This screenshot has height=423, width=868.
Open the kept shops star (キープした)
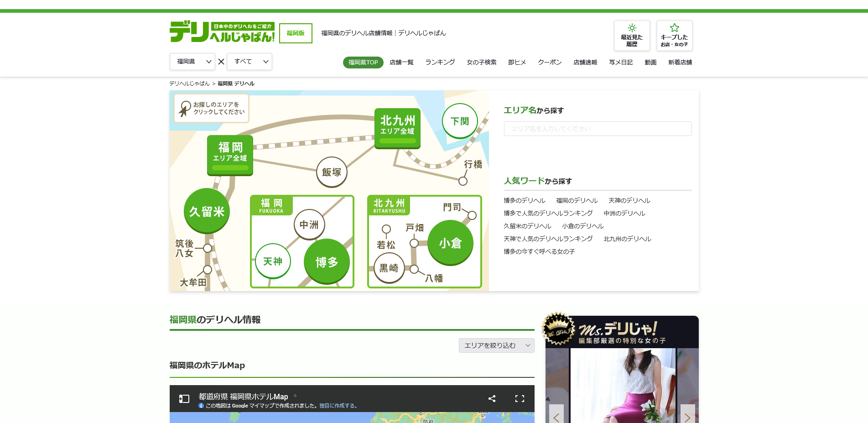pos(674,36)
